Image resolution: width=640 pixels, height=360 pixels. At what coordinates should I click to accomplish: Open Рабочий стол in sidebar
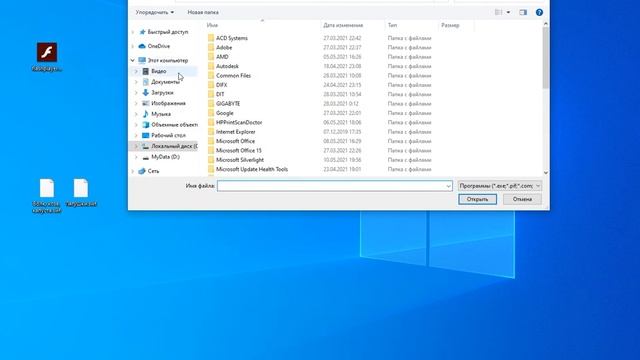click(168, 135)
